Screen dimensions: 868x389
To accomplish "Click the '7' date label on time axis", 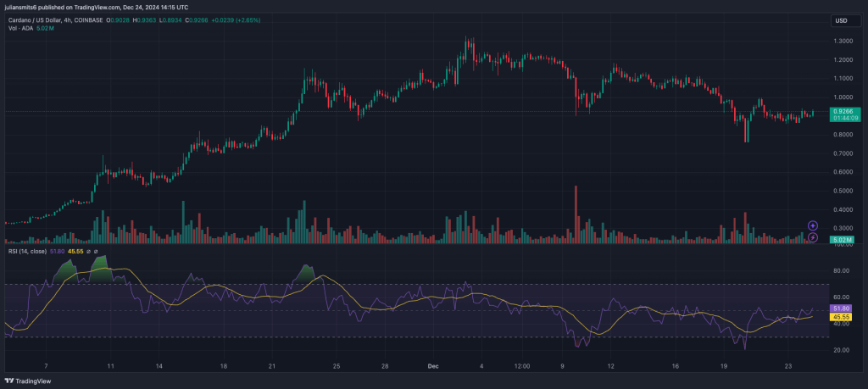I will coord(46,366).
